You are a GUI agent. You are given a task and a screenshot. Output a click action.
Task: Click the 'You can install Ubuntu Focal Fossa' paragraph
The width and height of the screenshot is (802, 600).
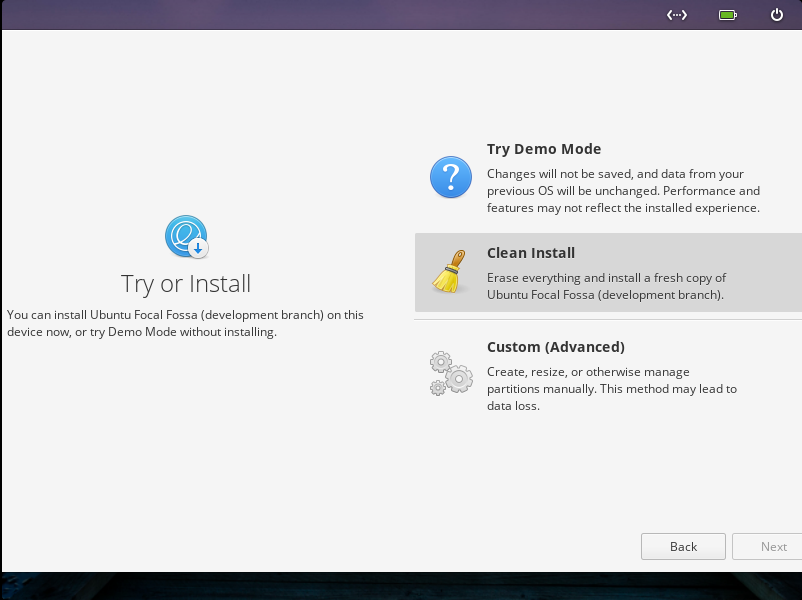click(185, 323)
